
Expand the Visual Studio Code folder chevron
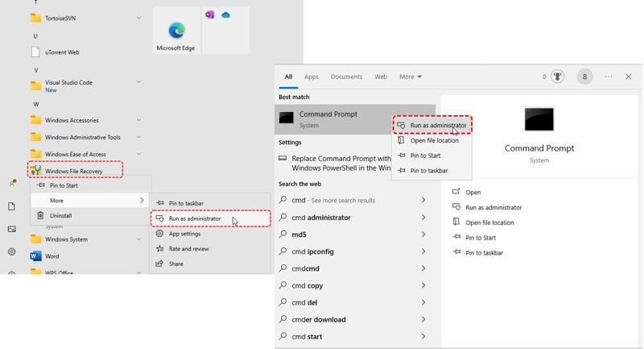138,82
